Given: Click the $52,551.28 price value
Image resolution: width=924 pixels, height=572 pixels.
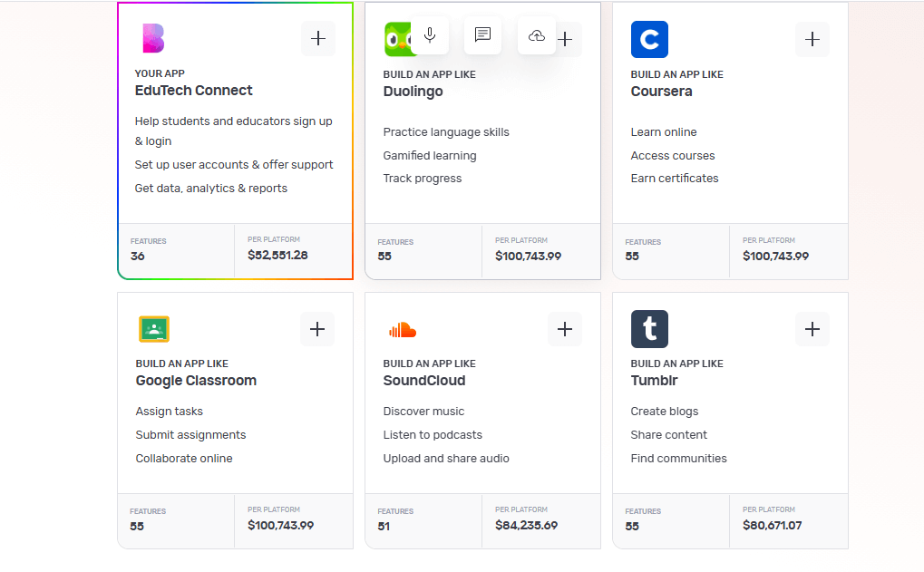Looking at the screenshot, I should 277,255.
